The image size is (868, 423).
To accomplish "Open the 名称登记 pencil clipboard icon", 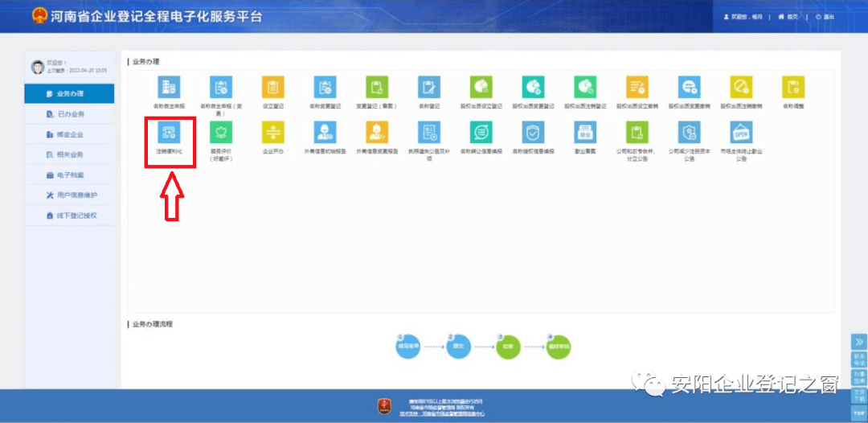I will click(x=428, y=87).
